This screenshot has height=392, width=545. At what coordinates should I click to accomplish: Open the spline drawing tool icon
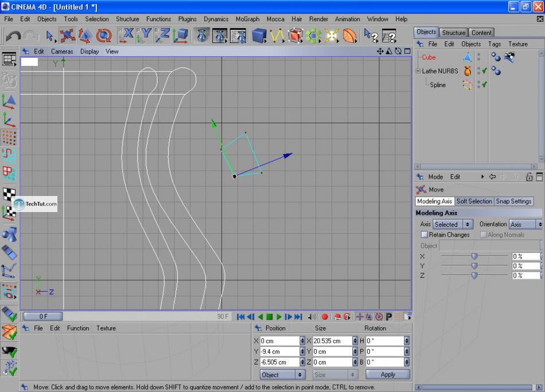(x=277, y=36)
